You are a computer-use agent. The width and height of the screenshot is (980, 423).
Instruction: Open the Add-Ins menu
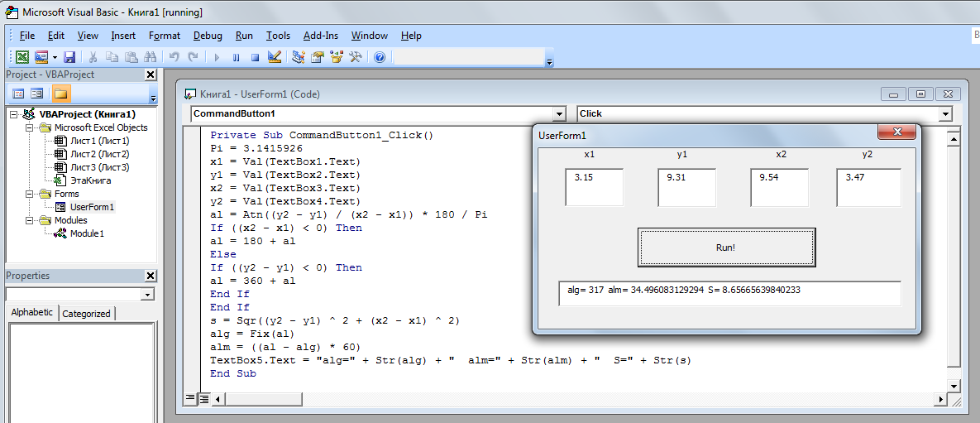pos(321,36)
